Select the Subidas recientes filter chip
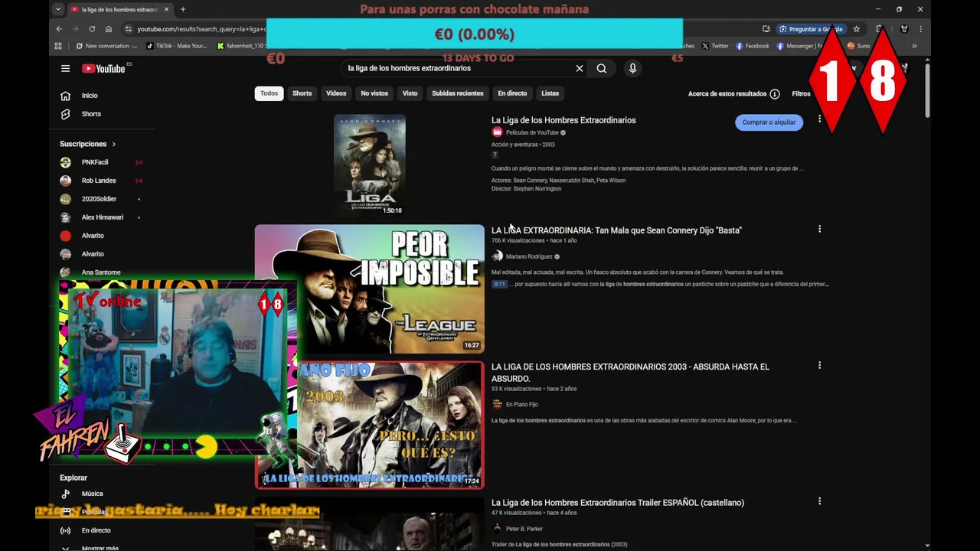Image resolution: width=980 pixels, height=551 pixels. coord(458,93)
